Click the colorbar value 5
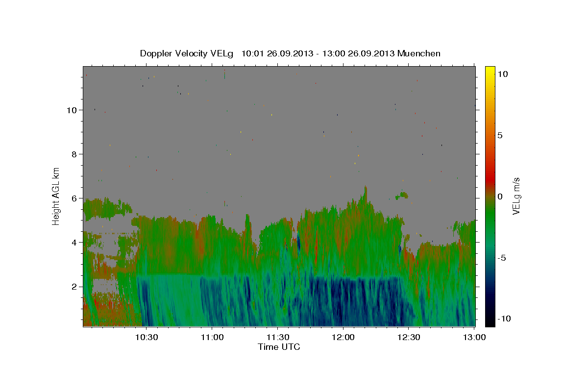 [x=500, y=135]
